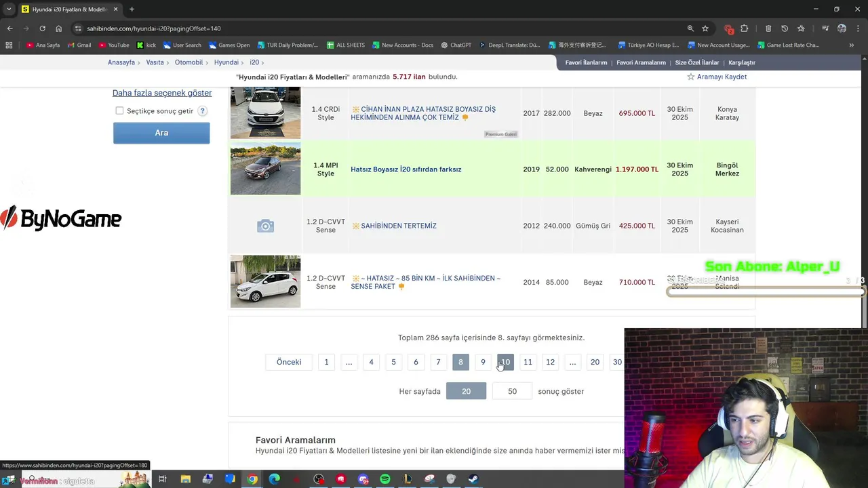Image resolution: width=868 pixels, height=488 pixels.
Task: Open Hatsız Boyasız İ20 sıfırdan farksız listing
Action: [x=406, y=169]
